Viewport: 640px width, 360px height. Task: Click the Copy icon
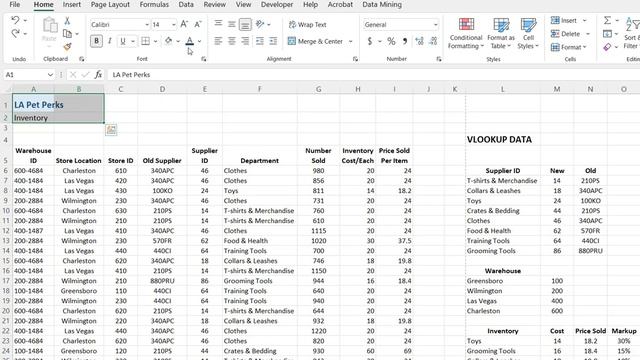click(x=67, y=34)
